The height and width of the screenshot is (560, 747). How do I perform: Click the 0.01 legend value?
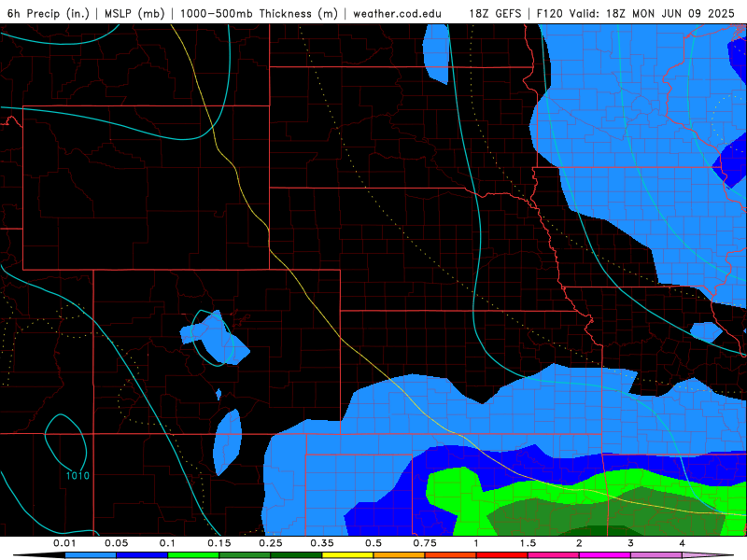[x=64, y=543]
